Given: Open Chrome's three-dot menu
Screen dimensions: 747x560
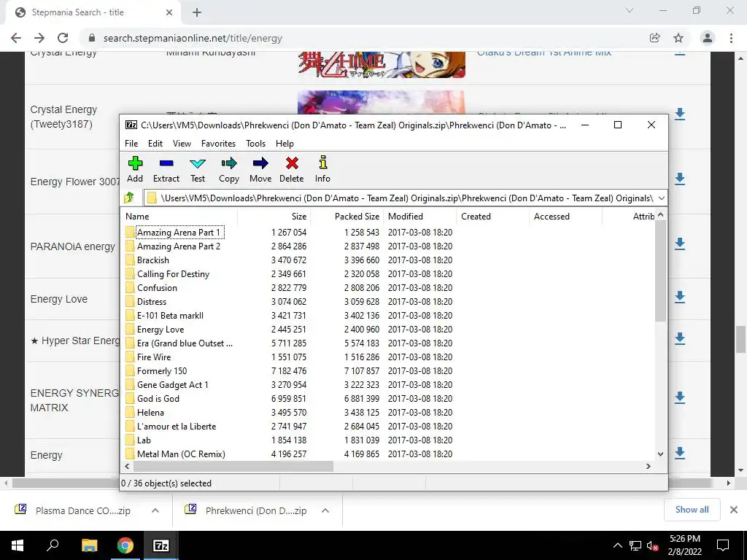Looking at the screenshot, I should point(731,38).
